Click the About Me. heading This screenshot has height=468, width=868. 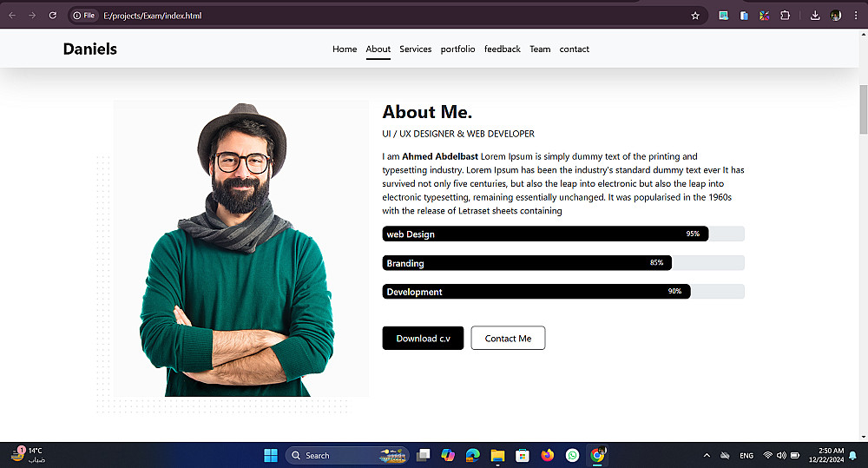click(427, 112)
